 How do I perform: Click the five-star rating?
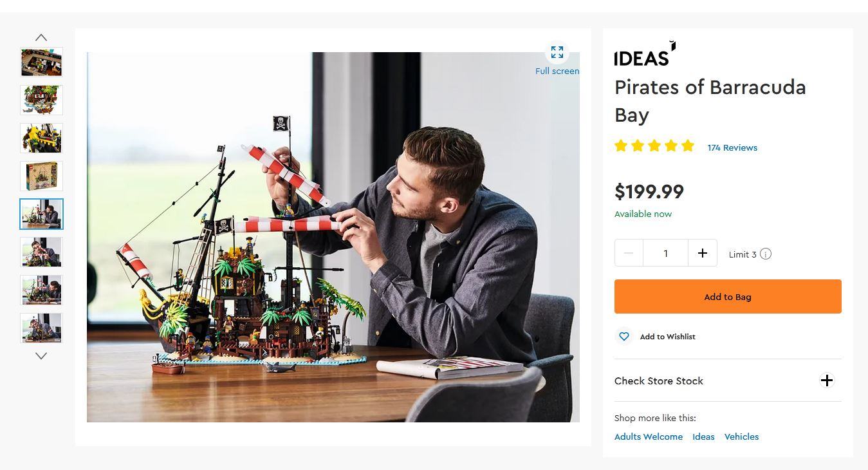coord(654,146)
